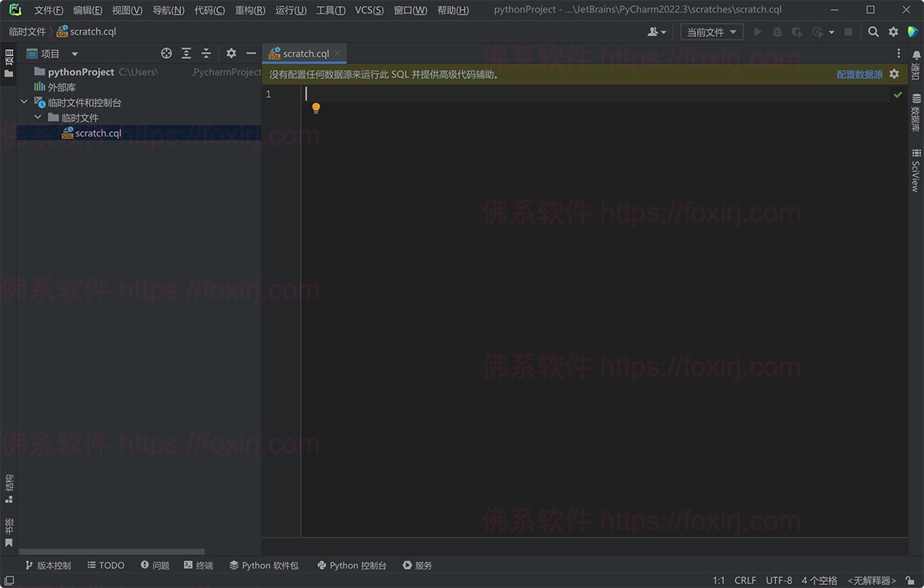This screenshot has width=924, height=588.
Task: Select the scratch.cql SQL file icon
Action: click(66, 132)
